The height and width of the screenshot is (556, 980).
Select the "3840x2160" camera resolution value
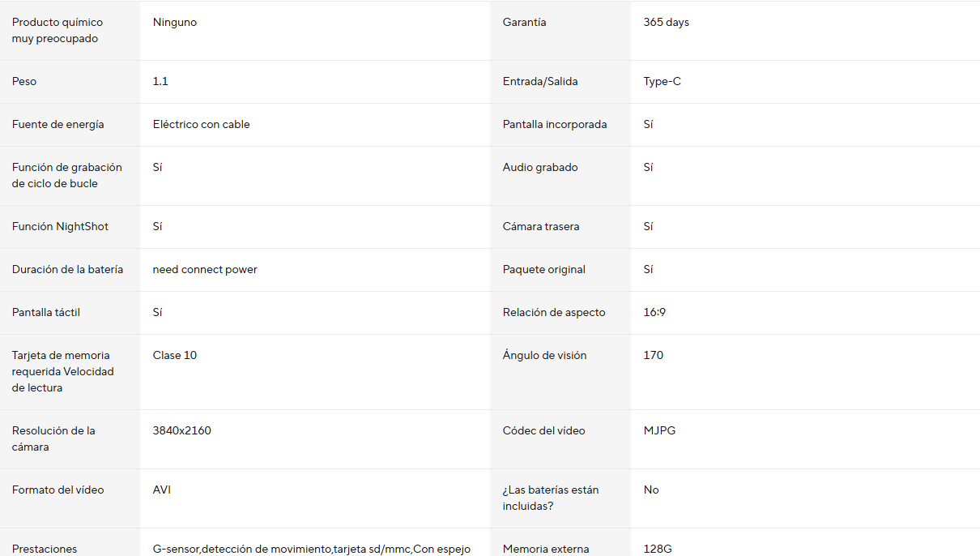coord(181,431)
